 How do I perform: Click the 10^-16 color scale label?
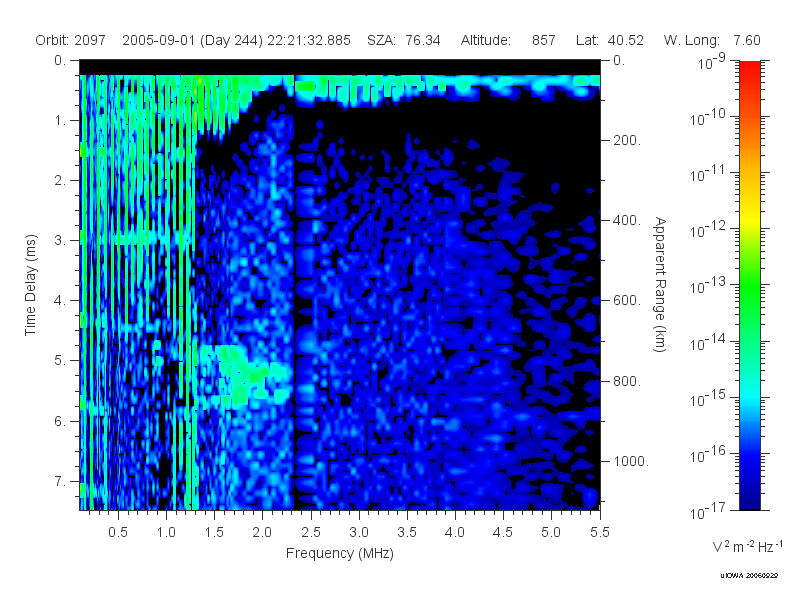tap(708, 455)
